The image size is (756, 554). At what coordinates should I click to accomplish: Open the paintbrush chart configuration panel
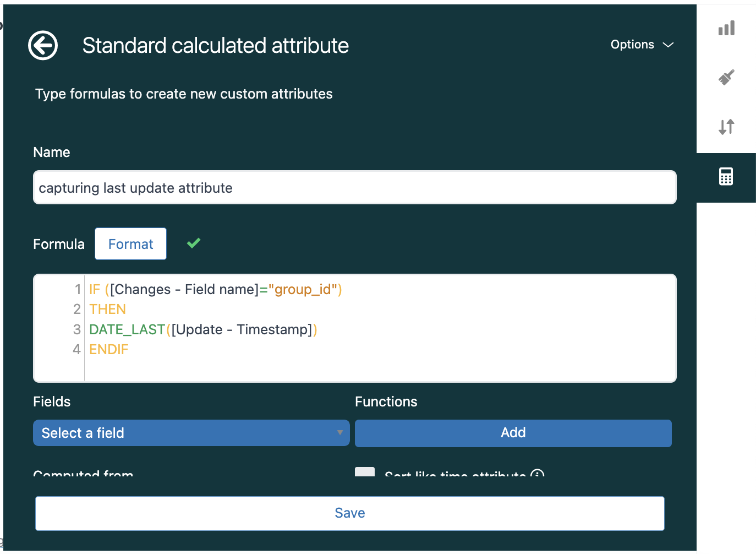coord(726,78)
